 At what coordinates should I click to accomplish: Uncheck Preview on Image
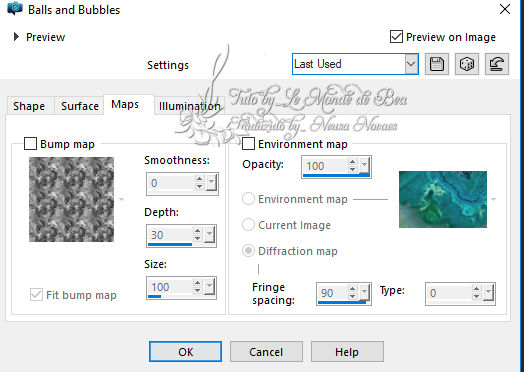coord(396,36)
